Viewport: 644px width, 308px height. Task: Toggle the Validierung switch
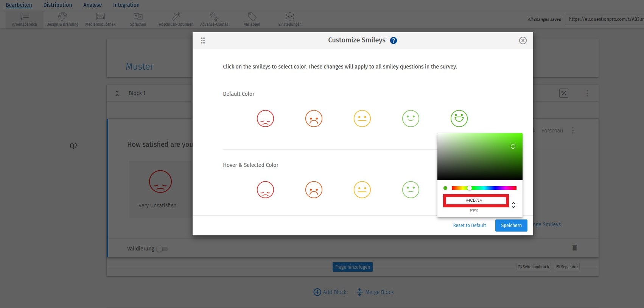163,249
